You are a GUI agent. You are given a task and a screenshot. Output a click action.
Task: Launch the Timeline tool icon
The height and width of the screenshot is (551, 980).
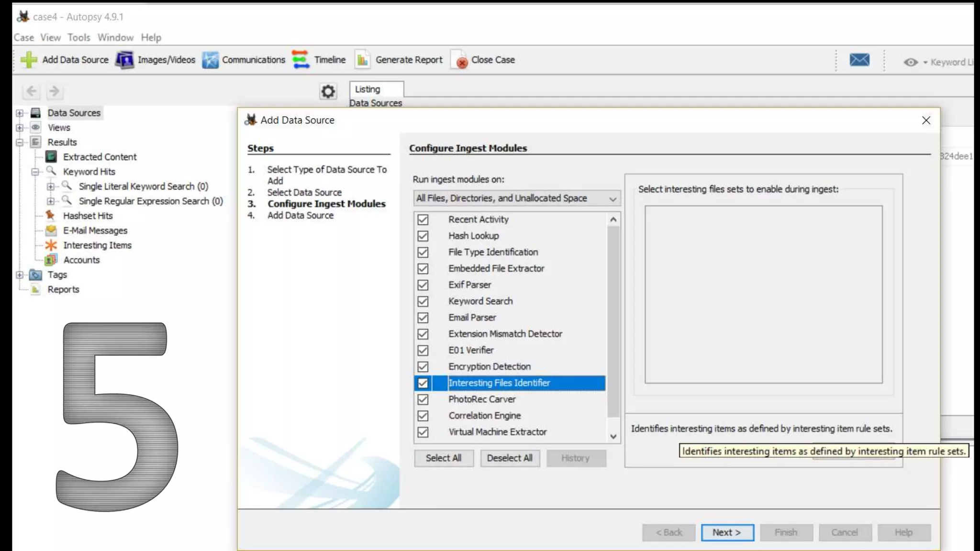coord(301,60)
